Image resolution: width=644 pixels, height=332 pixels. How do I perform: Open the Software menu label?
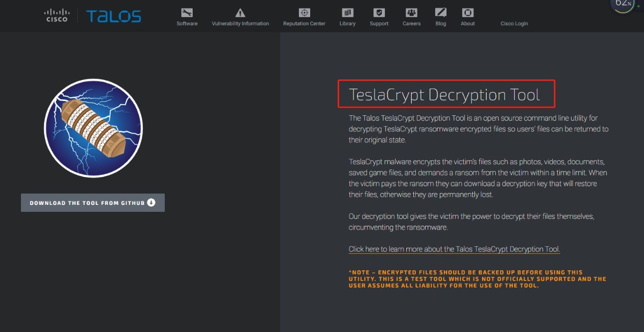pos(187,24)
